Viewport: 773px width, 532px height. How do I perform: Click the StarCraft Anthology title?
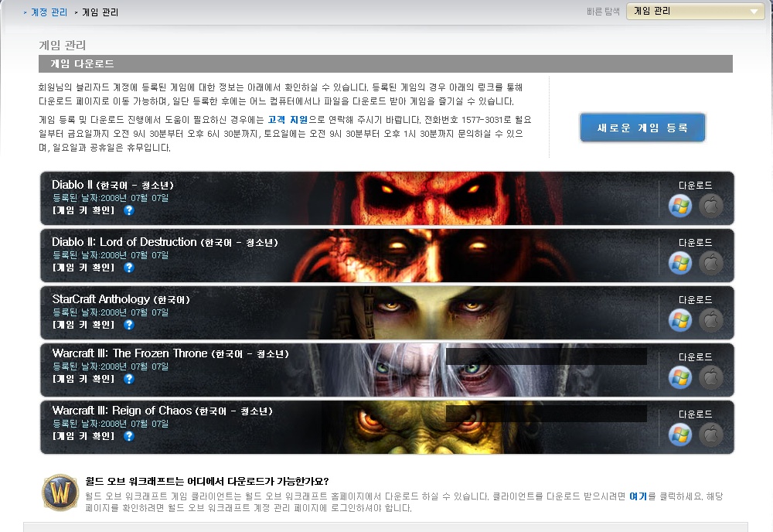(x=121, y=299)
